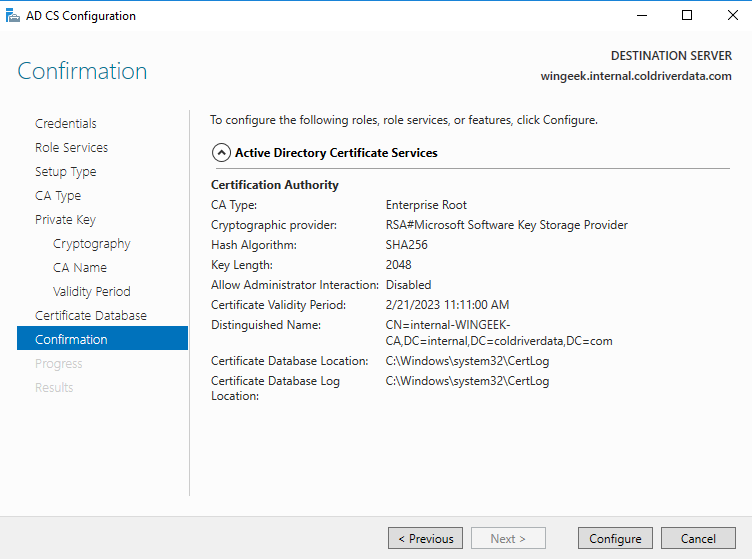
Task: Open the Cryptography sub-step
Action: [x=91, y=243]
